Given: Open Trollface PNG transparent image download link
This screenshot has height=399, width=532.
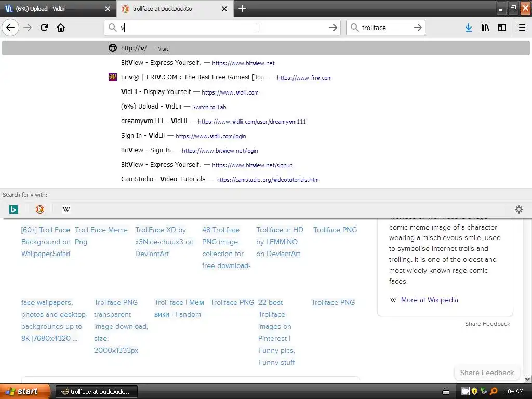Looking at the screenshot, I should click(x=121, y=326).
